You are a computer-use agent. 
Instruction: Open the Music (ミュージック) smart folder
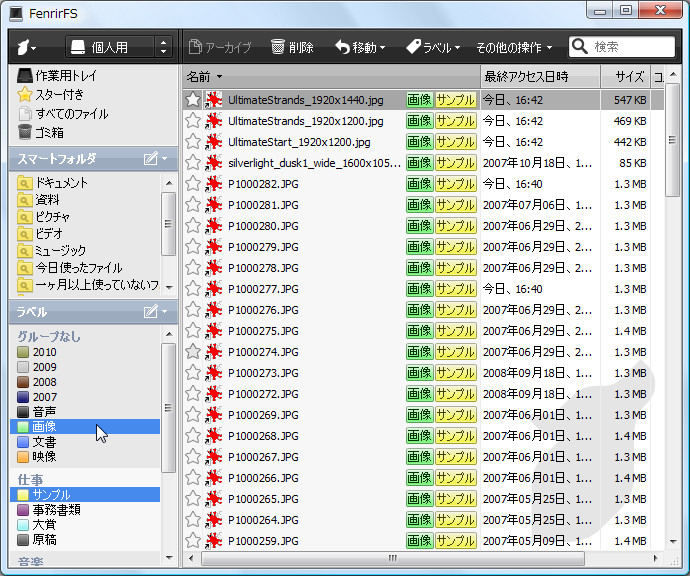51,250
